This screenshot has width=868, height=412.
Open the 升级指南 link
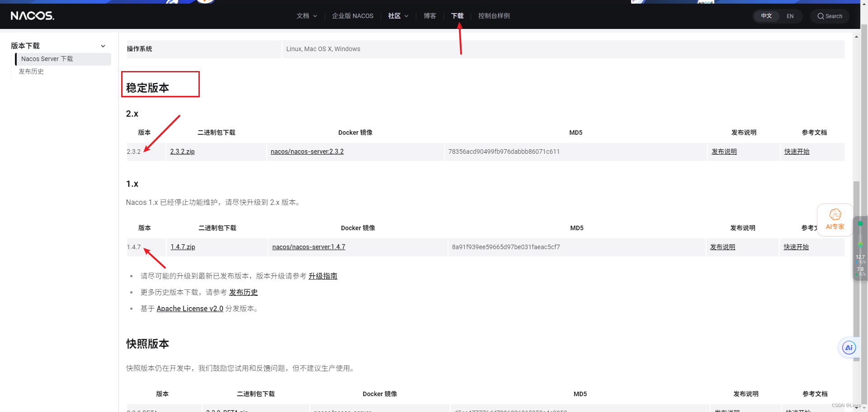[x=323, y=276]
